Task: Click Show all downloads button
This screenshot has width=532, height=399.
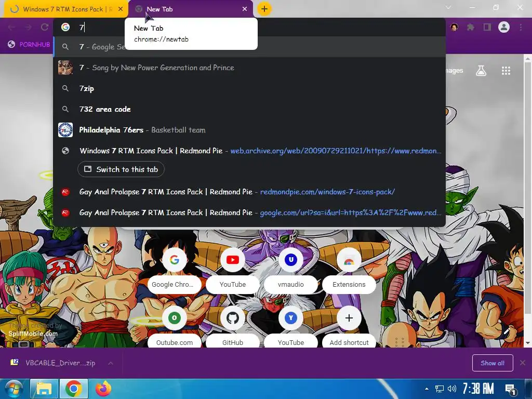Action: (493, 363)
